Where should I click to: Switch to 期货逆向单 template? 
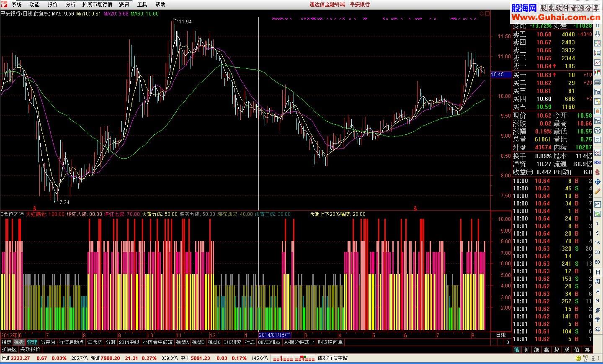(330, 342)
